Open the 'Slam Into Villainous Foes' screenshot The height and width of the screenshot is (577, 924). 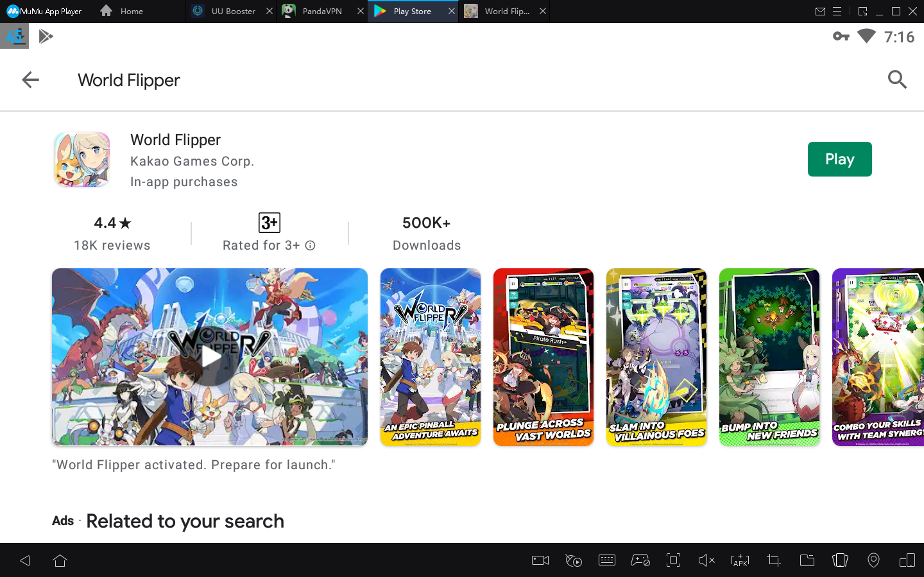(x=656, y=357)
